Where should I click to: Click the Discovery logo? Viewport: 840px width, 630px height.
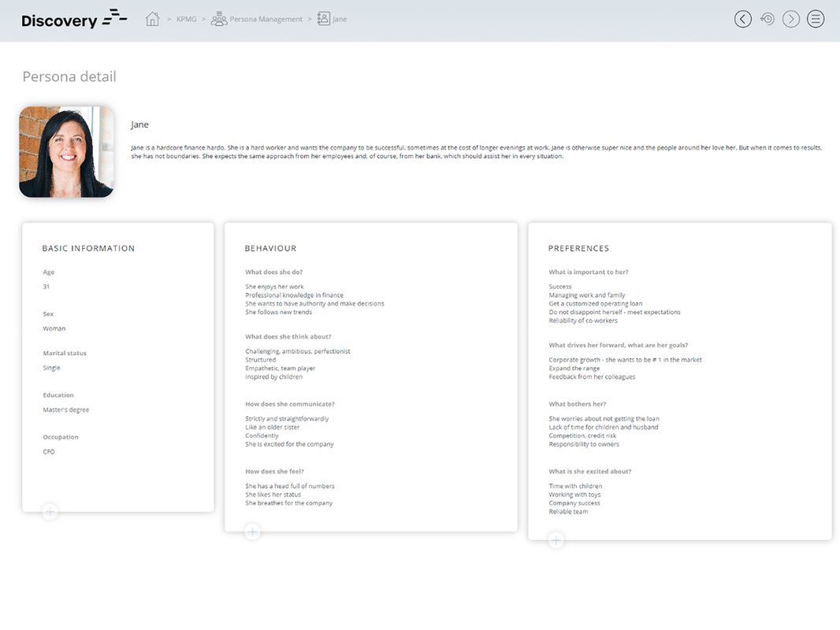pos(74,20)
